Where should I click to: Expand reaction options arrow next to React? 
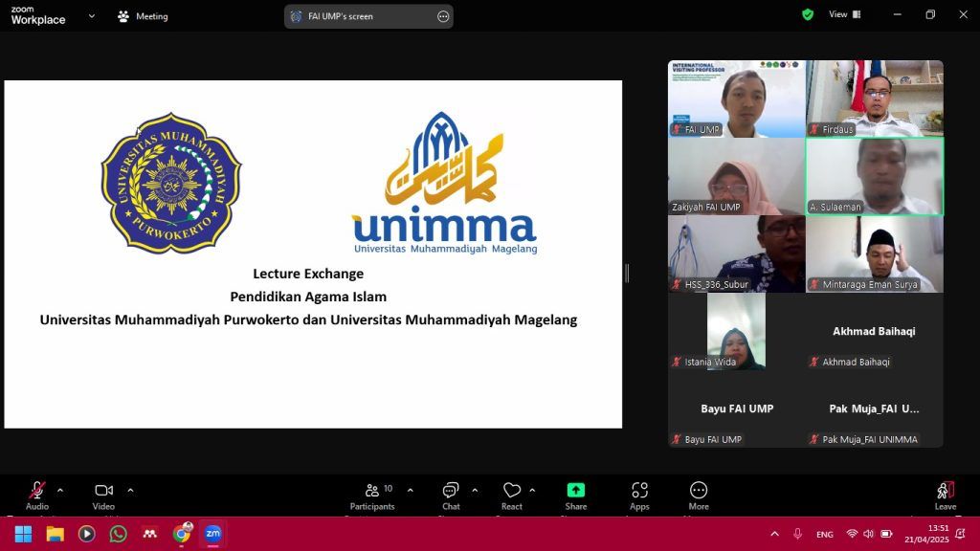tap(532, 491)
